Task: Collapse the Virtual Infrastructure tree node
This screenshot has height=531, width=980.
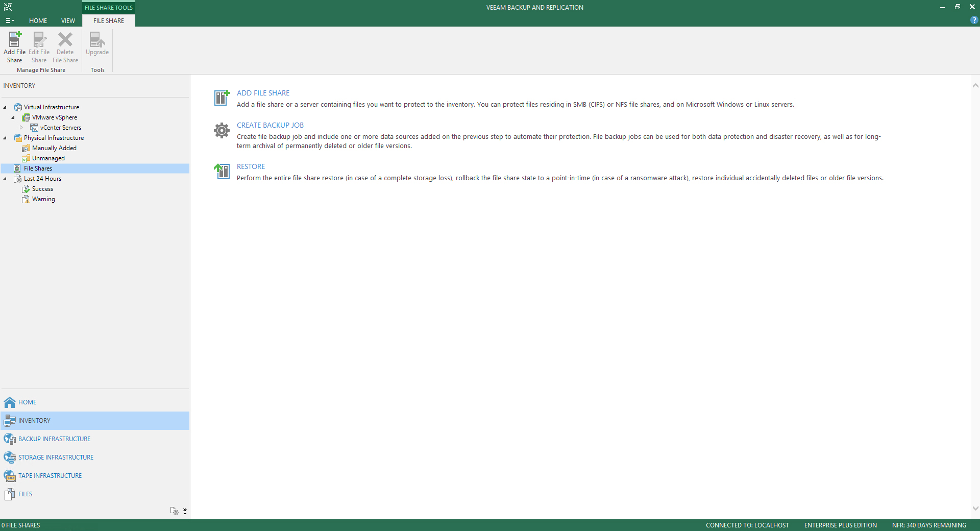Action: (x=5, y=107)
